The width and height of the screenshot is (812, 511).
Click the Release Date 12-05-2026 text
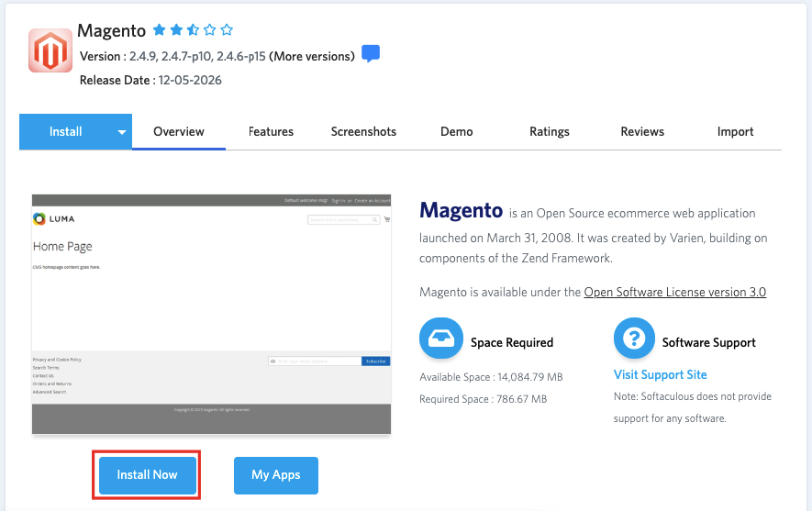(x=150, y=80)
